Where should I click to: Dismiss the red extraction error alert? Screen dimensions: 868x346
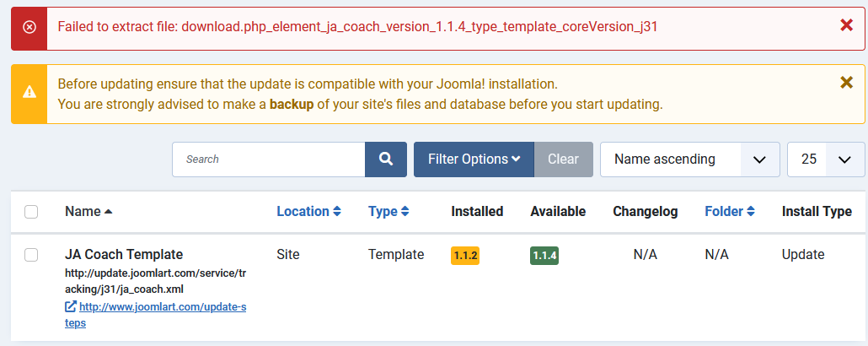coord(847,25)
